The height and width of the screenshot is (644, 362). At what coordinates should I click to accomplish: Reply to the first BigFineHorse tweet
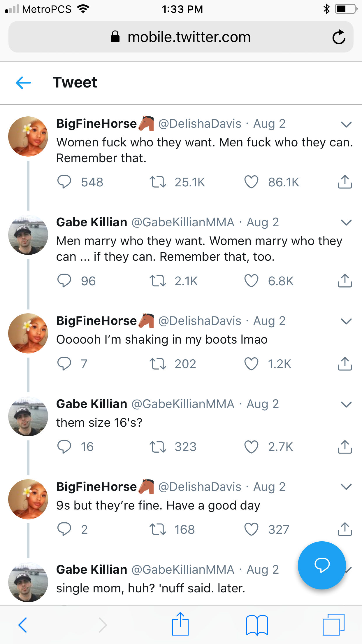coord(64,182)
